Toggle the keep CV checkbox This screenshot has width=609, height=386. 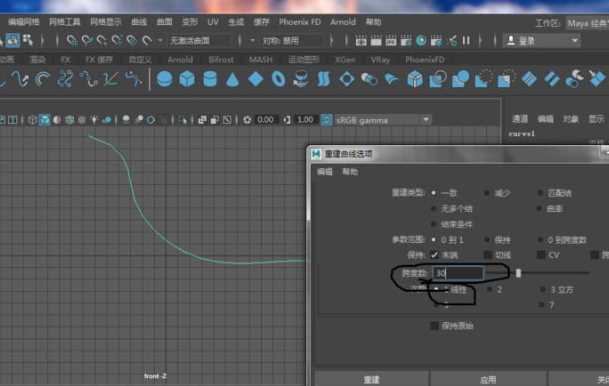(x=541, y=255)
